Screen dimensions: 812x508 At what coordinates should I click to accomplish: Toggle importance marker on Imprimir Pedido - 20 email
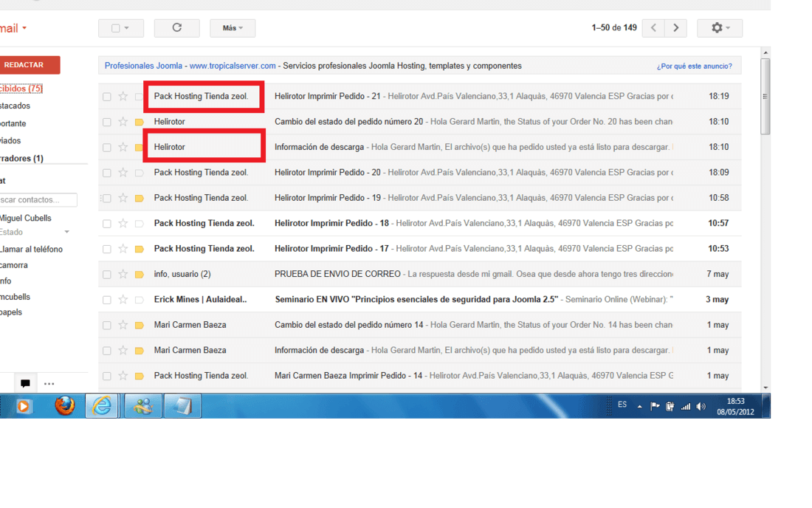(x=139, y=173)
